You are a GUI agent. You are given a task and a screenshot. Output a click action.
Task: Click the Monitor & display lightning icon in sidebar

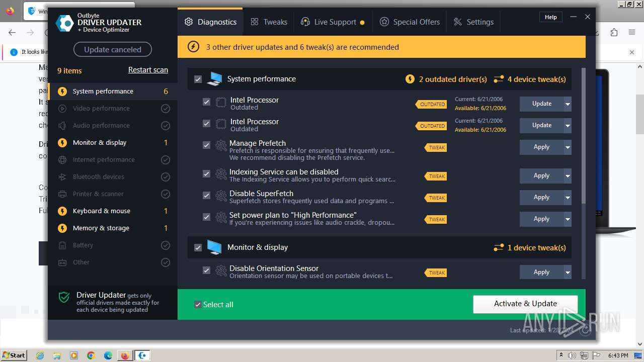tap(62, 143)
